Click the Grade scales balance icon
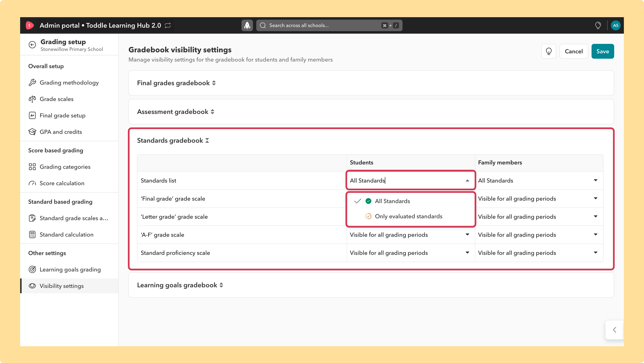This screenshot has height=363, width=644. click(x=32, y=99)
